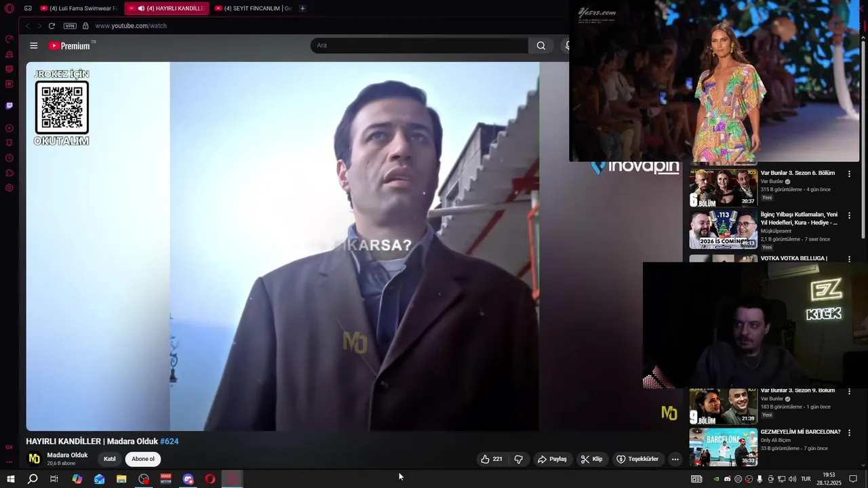868x488 pixels.
Task: Open İlginç Yılbaşı Kutlamaları video thumbnail
Action: tap(723, 230)
